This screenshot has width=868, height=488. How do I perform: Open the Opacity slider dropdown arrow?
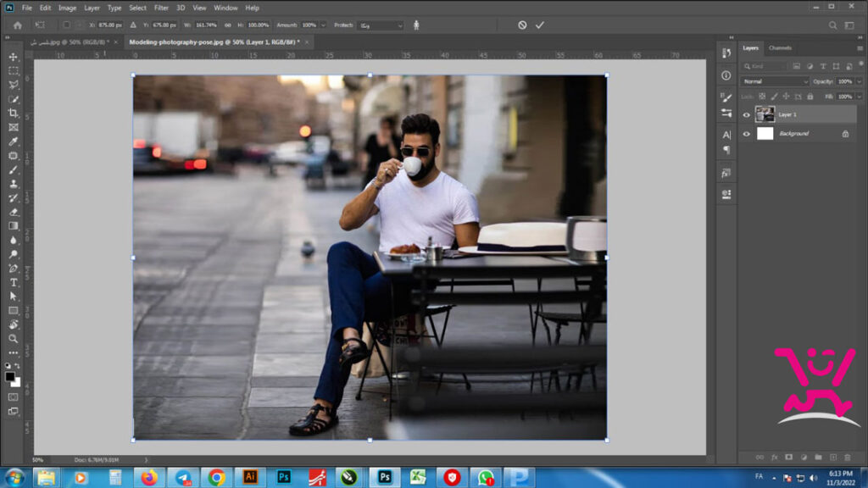click(860, 81)
